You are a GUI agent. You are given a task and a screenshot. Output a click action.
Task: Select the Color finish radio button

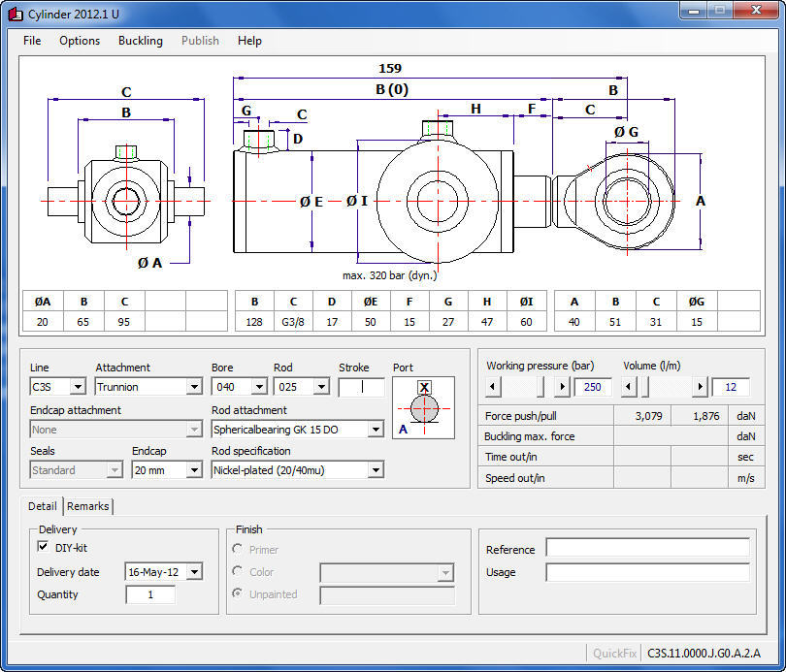[238, 571]
